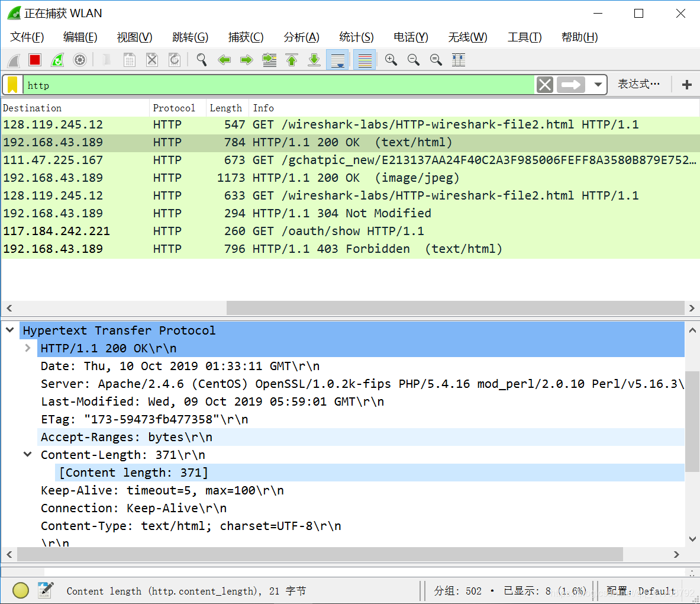Sort by the Destination column header

click(75, 108)
